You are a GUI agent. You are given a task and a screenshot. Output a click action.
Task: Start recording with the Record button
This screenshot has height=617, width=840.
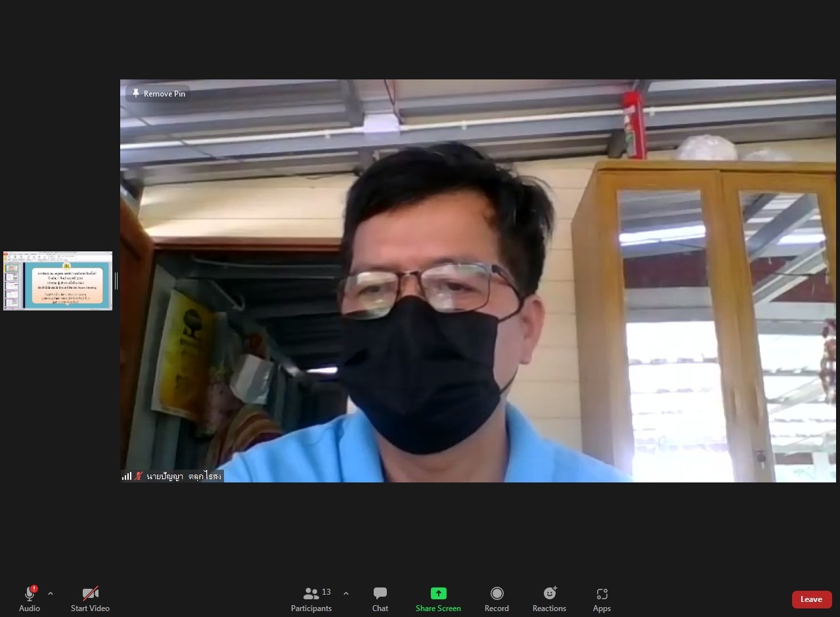pyautogui.click(x=497, y=599)
